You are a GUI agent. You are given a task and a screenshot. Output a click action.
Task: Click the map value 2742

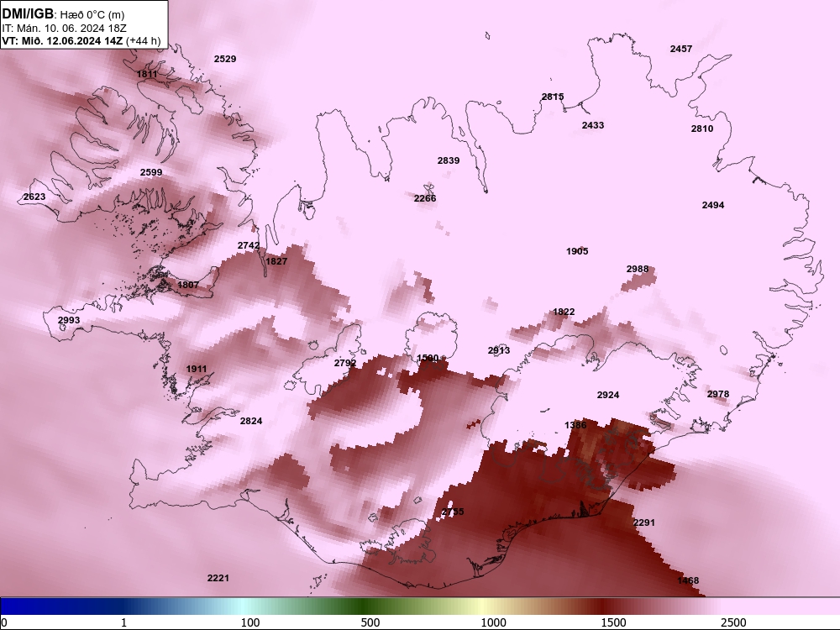tap(249, 245)
